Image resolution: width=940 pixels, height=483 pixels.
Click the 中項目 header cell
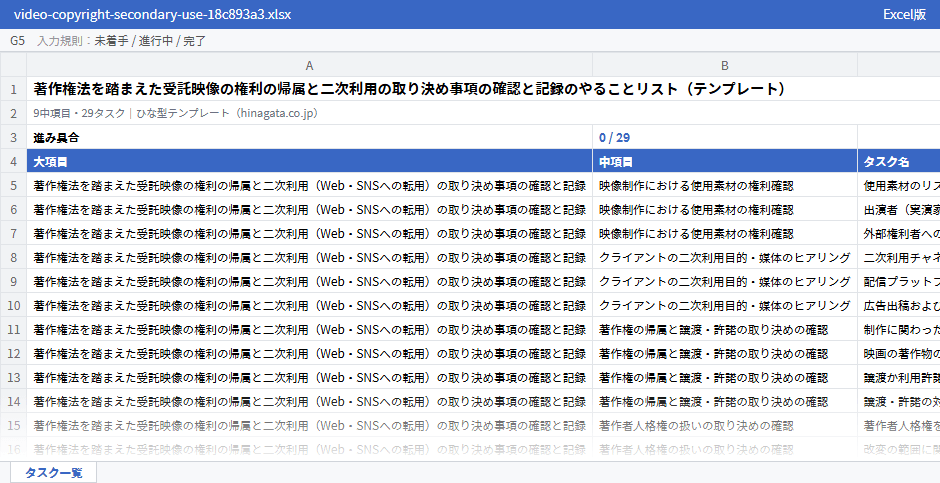coord(725,161)
